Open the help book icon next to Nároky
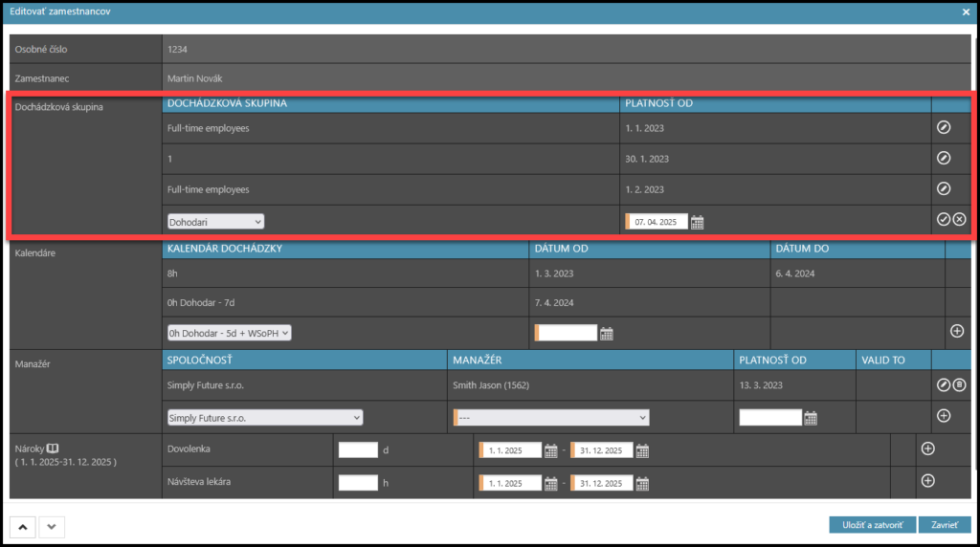This screenshot has width=980, height=547. 54,448
